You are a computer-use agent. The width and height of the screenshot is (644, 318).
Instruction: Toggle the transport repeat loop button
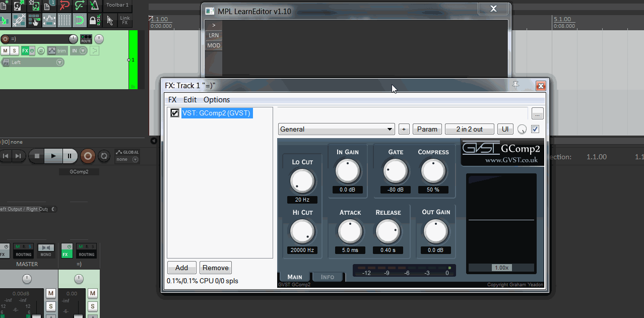coord(104,156)
